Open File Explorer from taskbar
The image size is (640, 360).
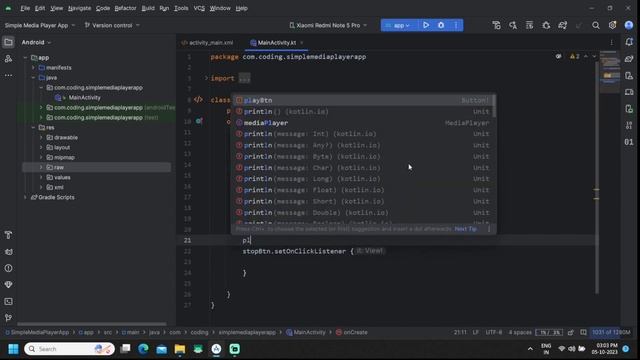point(180,349)
